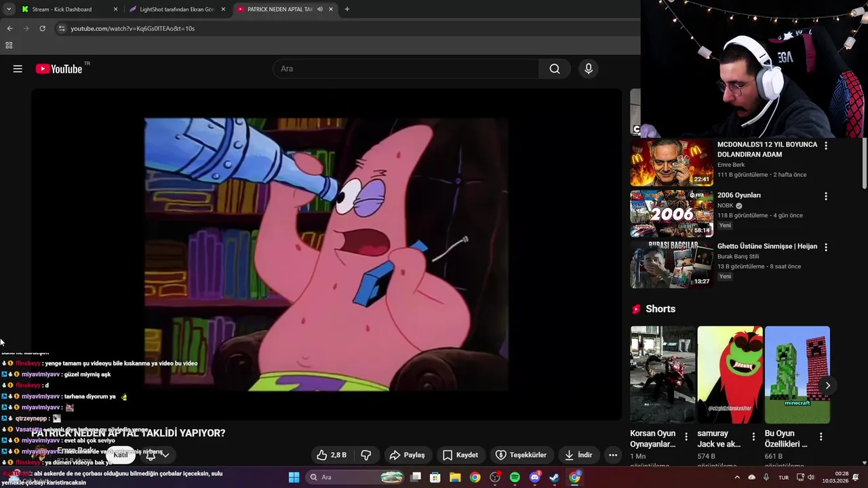The height and width of the screenshot is (488, 868).
Task: Close the Kick Dashboard tab
Action: tap(115, 9)
